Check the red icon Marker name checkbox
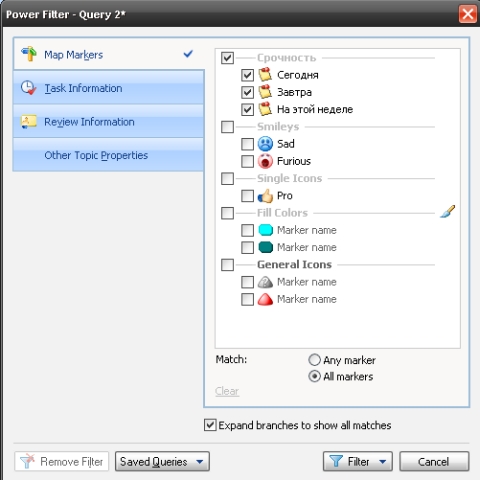The width and height of the screenshot is (480, 480). coord(247,299)
